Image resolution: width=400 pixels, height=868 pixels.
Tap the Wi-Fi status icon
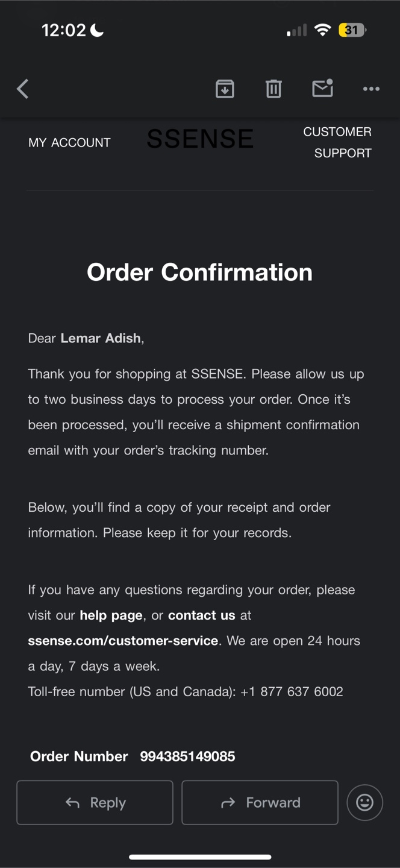(x=323, y=30)
